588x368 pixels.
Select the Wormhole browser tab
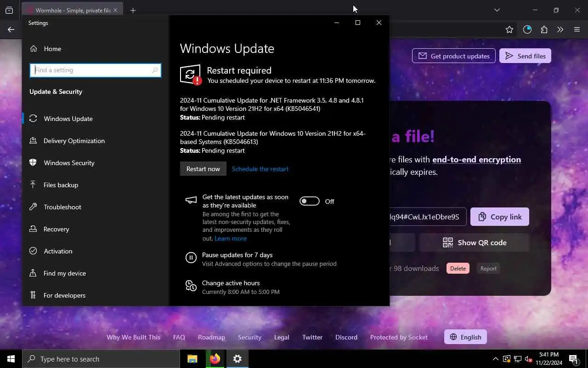click(x=71, y=10)
